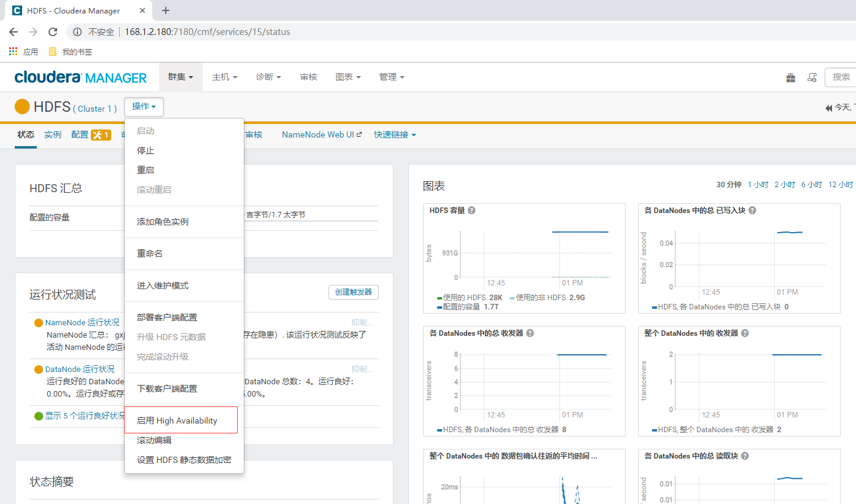Click help icon beside 各 DataNodes 收发器 chart
This screenshot has width=856, height=504.
[530, 333]
